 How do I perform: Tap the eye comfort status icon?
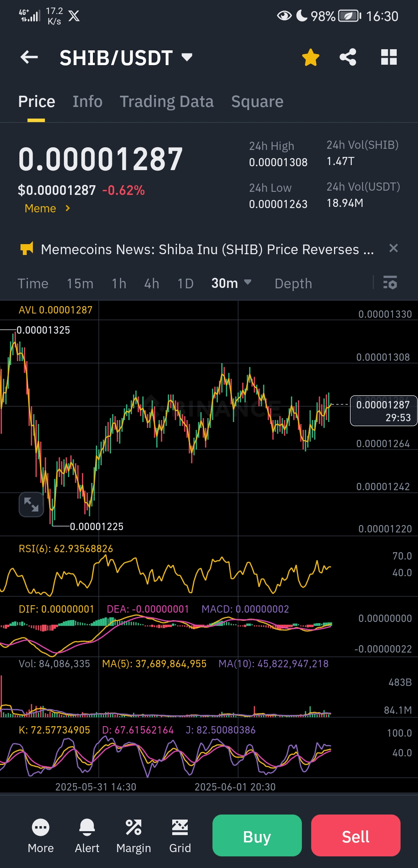click(x=284, y=16)
